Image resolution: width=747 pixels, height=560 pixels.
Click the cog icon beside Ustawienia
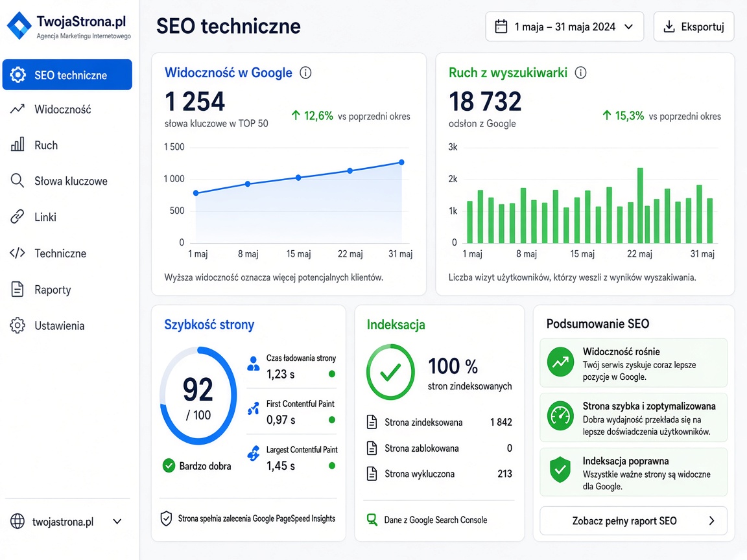point(17,325)
